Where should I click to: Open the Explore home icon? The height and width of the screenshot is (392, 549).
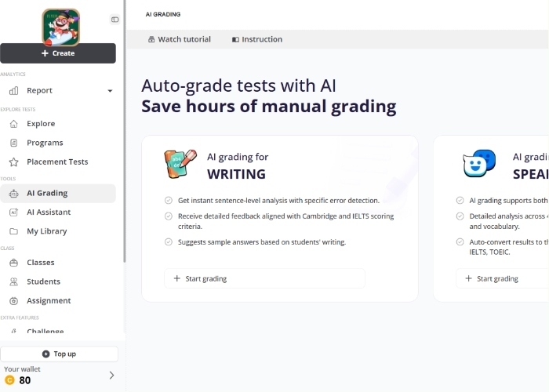coord(13,124)
